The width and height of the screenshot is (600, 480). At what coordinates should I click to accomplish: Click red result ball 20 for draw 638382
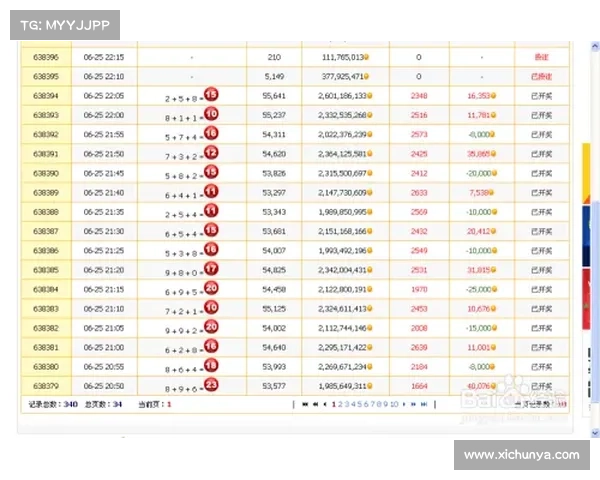211,327
